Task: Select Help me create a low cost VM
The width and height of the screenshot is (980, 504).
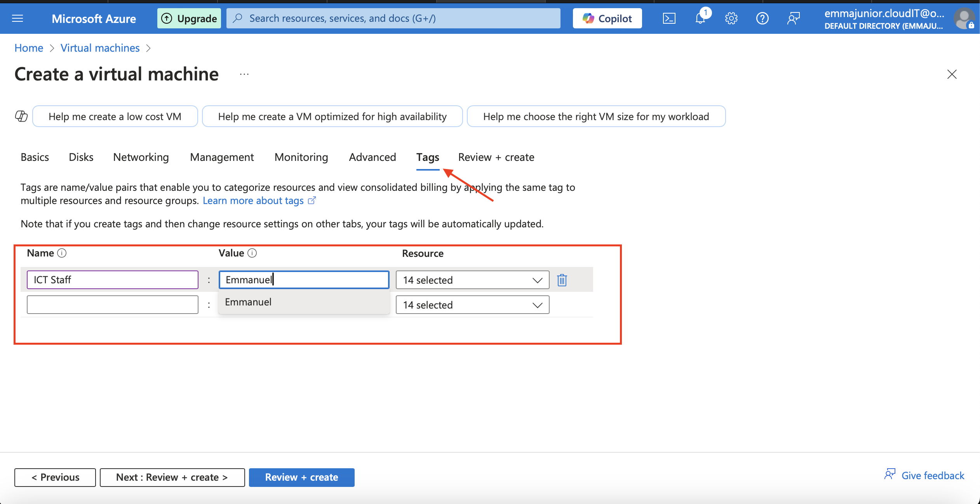Action: coord(115,116)
